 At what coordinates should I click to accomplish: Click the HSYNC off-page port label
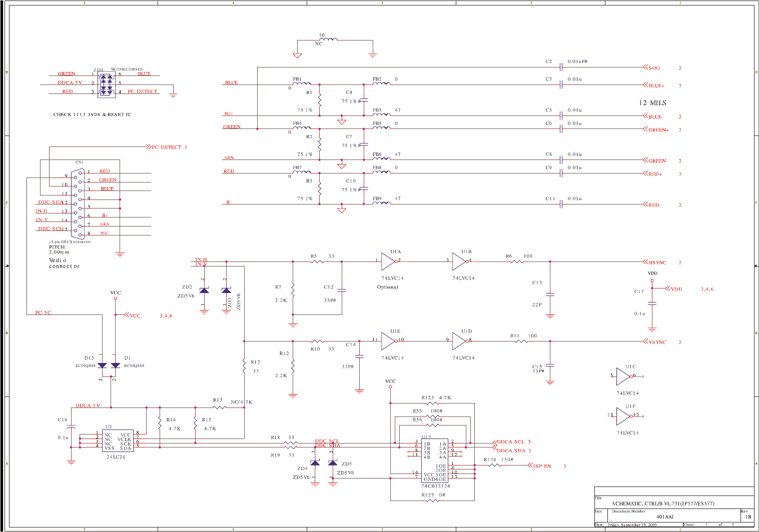(657, 262)
